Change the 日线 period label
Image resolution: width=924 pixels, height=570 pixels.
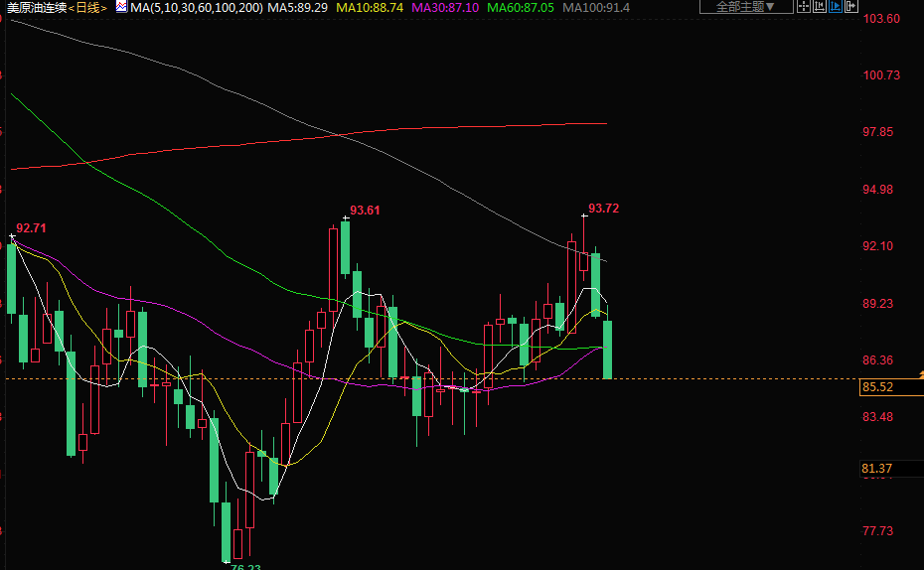[86, 8]
